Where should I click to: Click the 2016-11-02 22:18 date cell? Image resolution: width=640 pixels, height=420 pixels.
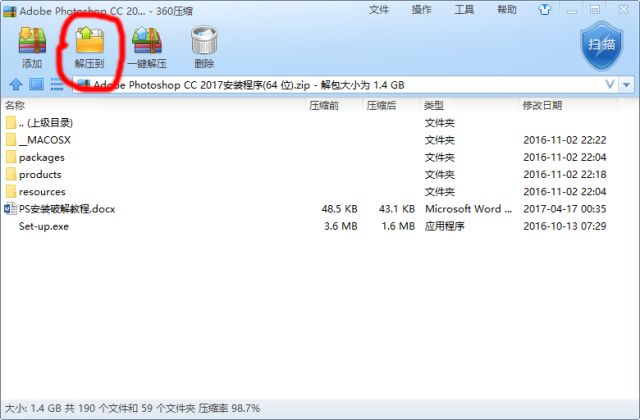[x=565, y=174]
